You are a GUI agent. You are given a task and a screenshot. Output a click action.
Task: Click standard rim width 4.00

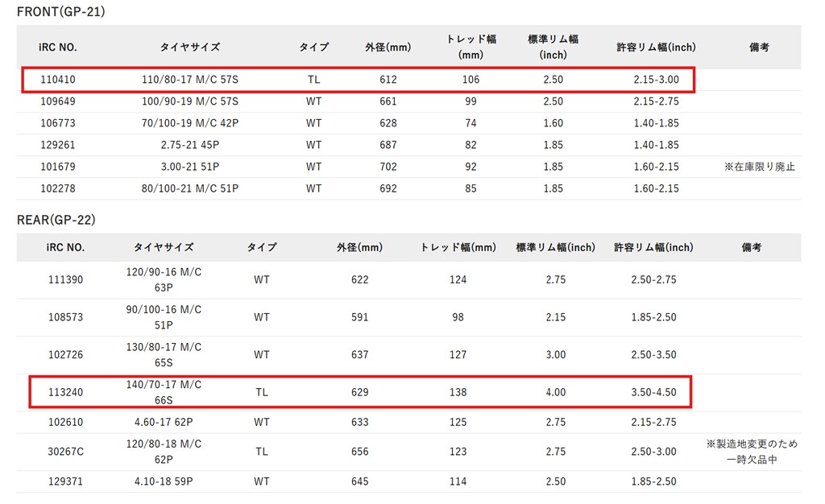coord(556,392)
